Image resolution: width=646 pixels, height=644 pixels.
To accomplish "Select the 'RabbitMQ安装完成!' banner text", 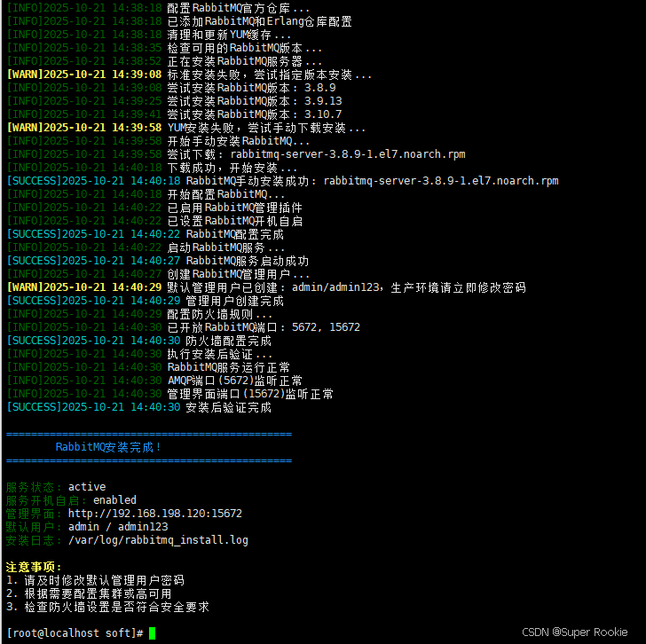I will pyautogui.click(x=108, y=447).
